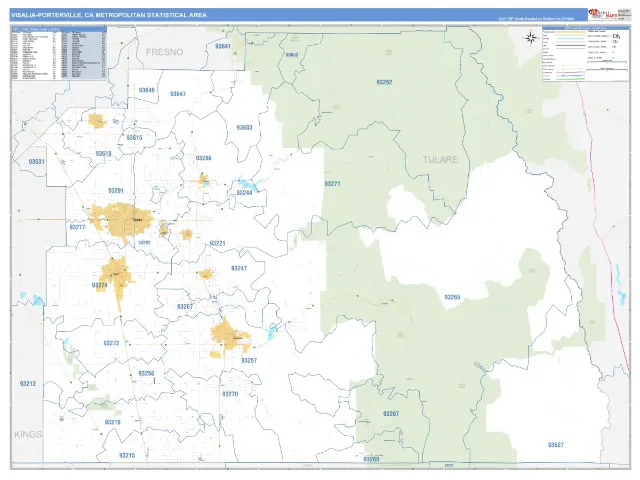Click ZIP code label 93272
Image resolution: width=640 pixels, height=480 pixels.
(111, 343)
